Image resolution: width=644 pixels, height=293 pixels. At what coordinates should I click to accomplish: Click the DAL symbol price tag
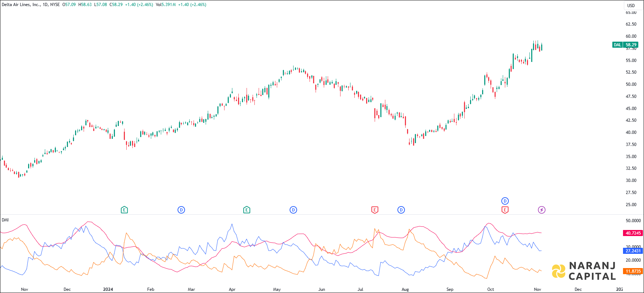617,45
